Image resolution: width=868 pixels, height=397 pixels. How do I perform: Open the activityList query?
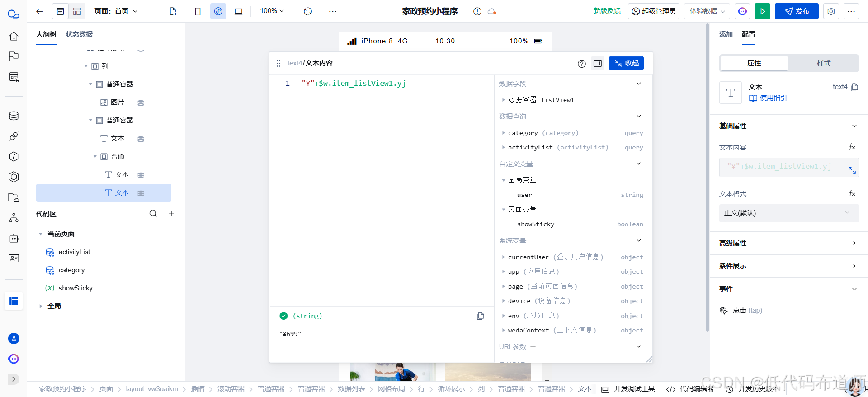point(74,252)
